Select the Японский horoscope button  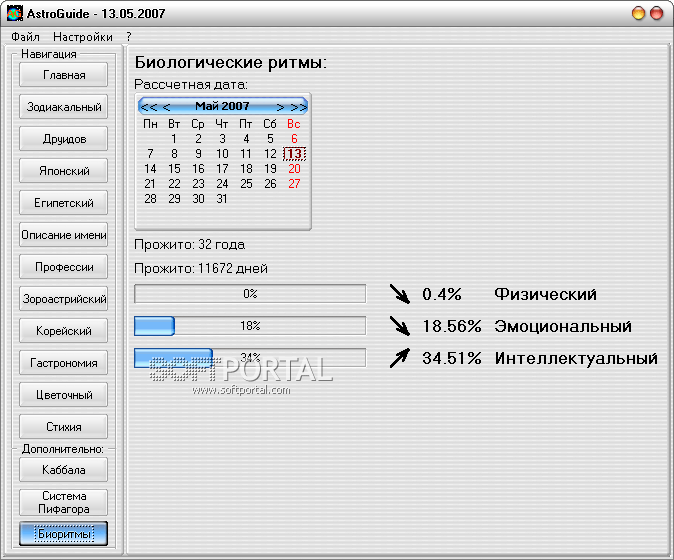click(x=64, y=171)
